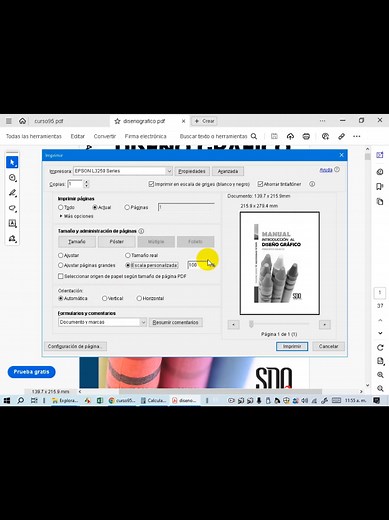Select the Todo pages radio button
Viewport: 389px width, 520px height.
click(61, 207)
